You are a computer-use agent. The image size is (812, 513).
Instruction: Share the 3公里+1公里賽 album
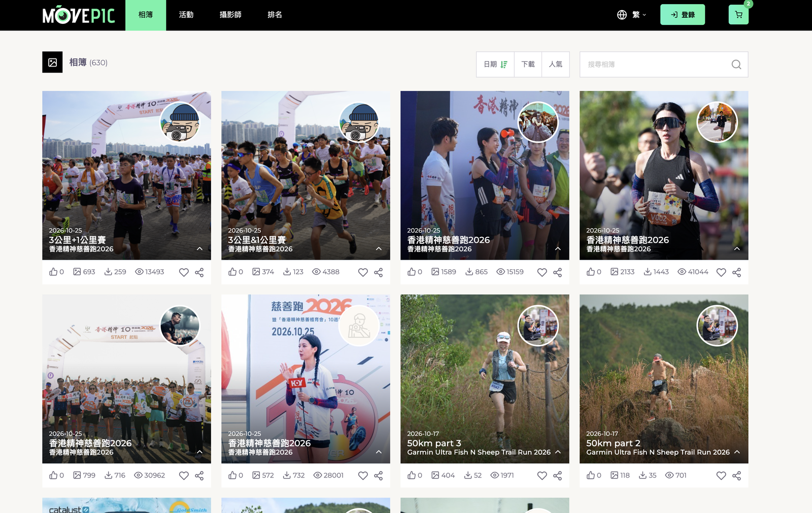199,272
